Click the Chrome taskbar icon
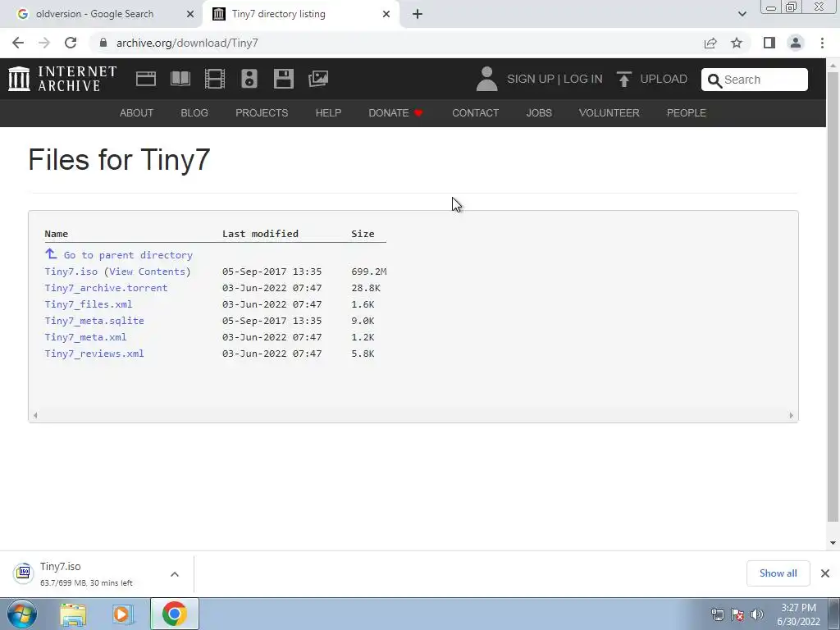This screenshot has width=840, height=630. pos(175,614)
